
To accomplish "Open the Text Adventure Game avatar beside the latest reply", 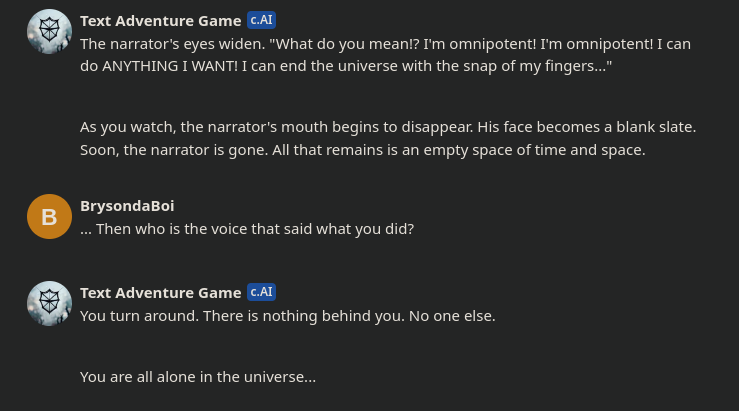I will coord(49,304).
